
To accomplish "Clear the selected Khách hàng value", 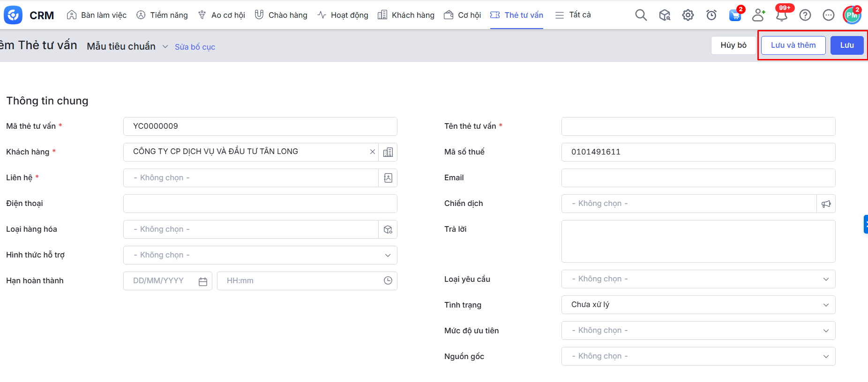I will pos(372,152).
